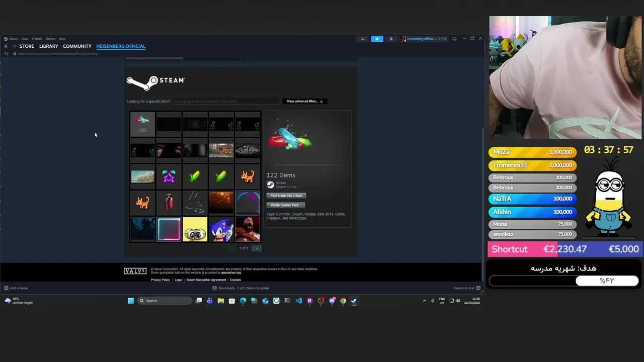Open Discord from taskbar

(x=332, y=301)
